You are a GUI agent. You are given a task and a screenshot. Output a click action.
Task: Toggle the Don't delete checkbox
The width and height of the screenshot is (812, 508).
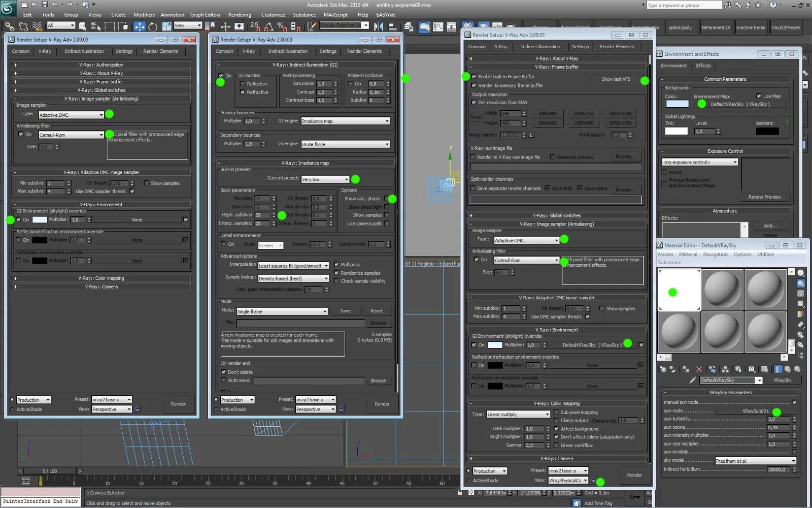pos(223,372)
